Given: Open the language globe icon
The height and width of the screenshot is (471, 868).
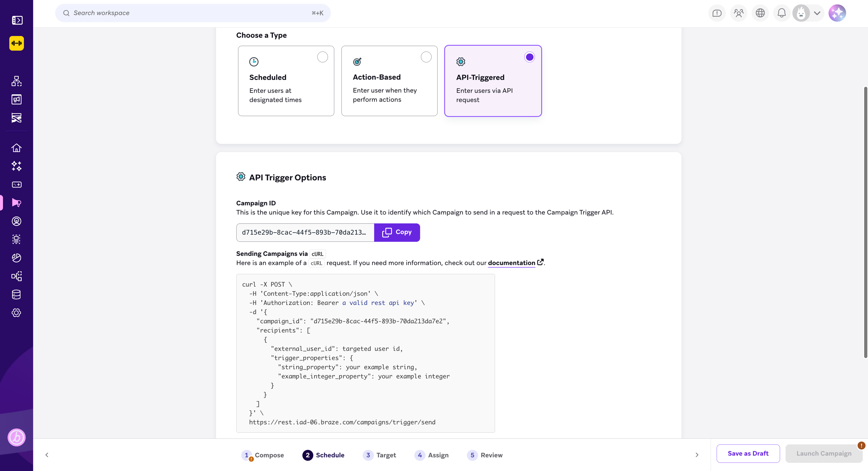Looking at the screenshot, I should click(x=760, y=13).
